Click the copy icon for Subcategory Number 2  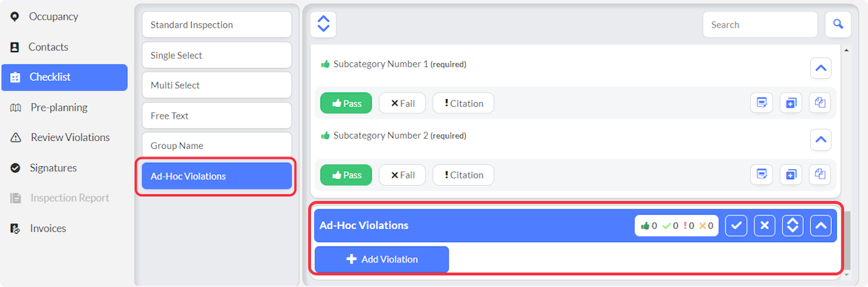tap(820, 174)
